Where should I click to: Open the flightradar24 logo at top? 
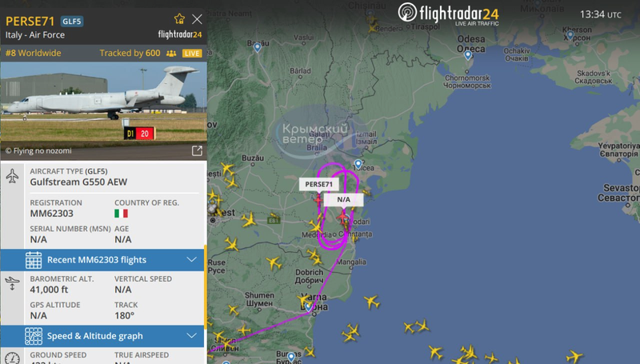click(448, 14)
